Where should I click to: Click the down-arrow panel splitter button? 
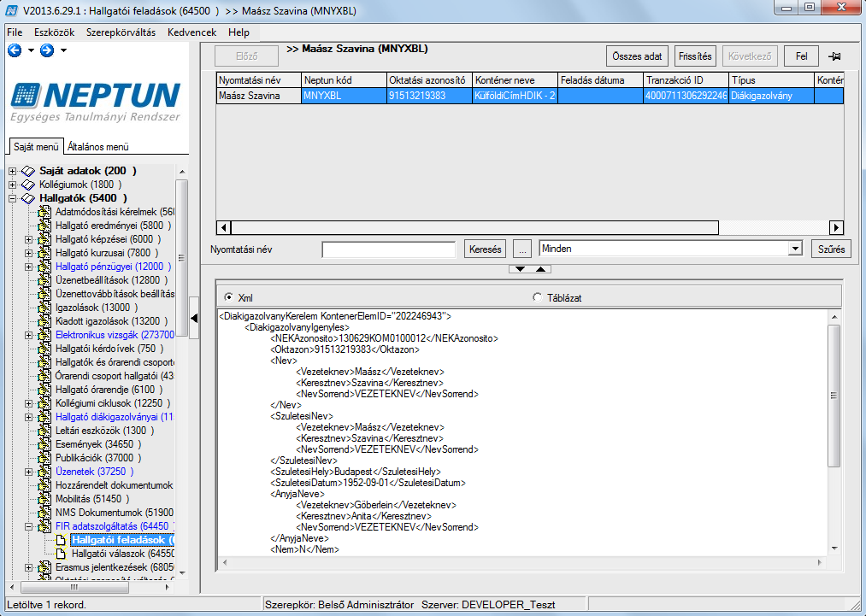(520, 269)
